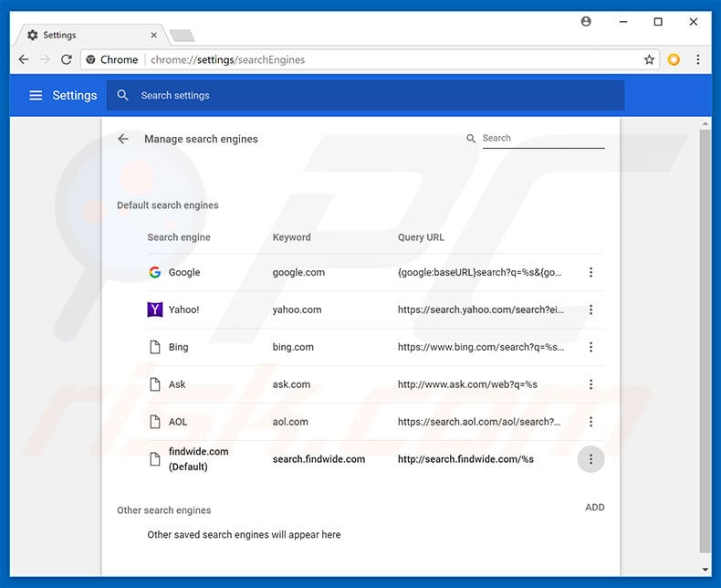The image size is (721, 588).
Task: Open the orange extension icon
Action: point(674,59)
